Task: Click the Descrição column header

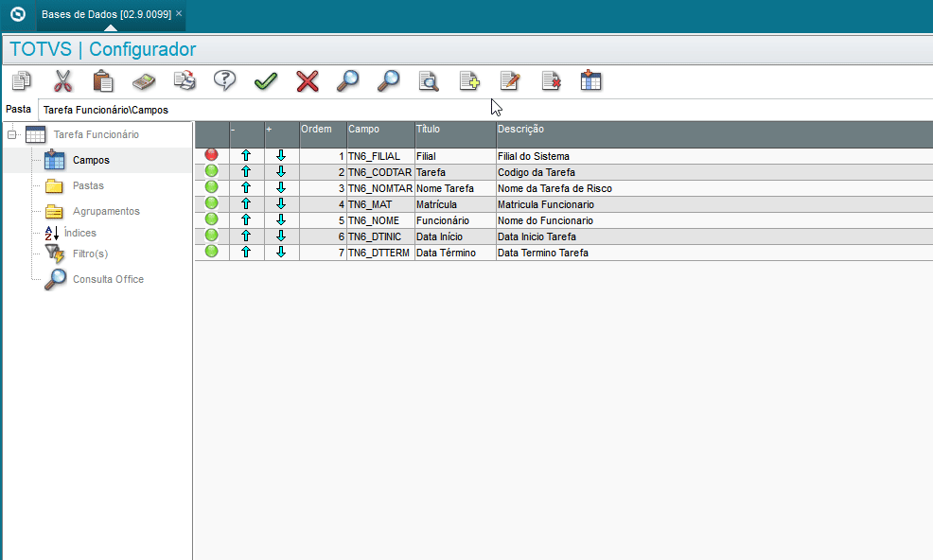Action: pos(714,134)
